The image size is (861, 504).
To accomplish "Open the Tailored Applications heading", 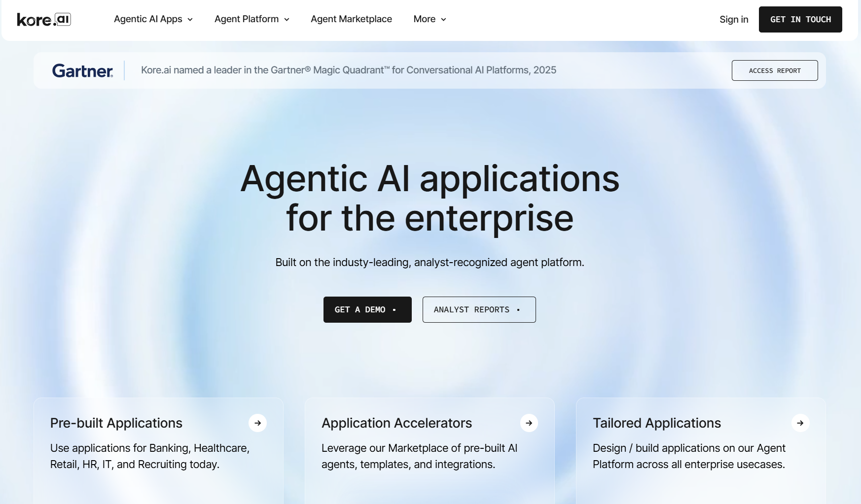I will coord(657,423).
